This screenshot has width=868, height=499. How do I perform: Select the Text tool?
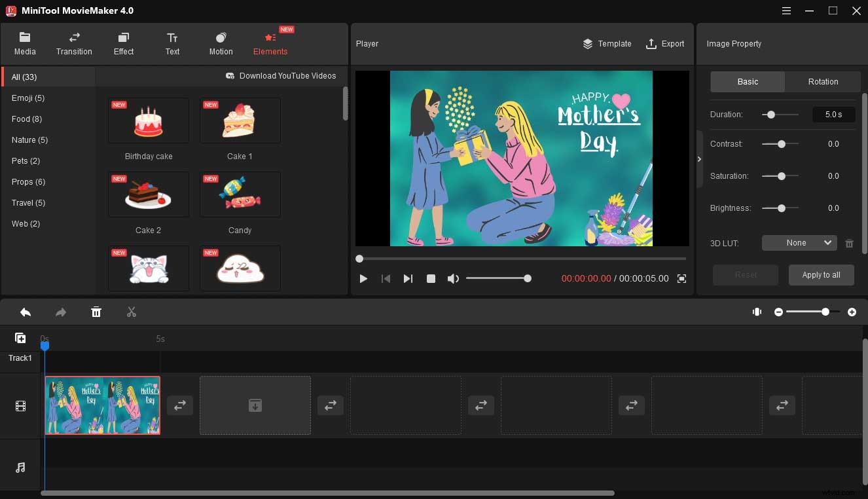pos(172,43)
